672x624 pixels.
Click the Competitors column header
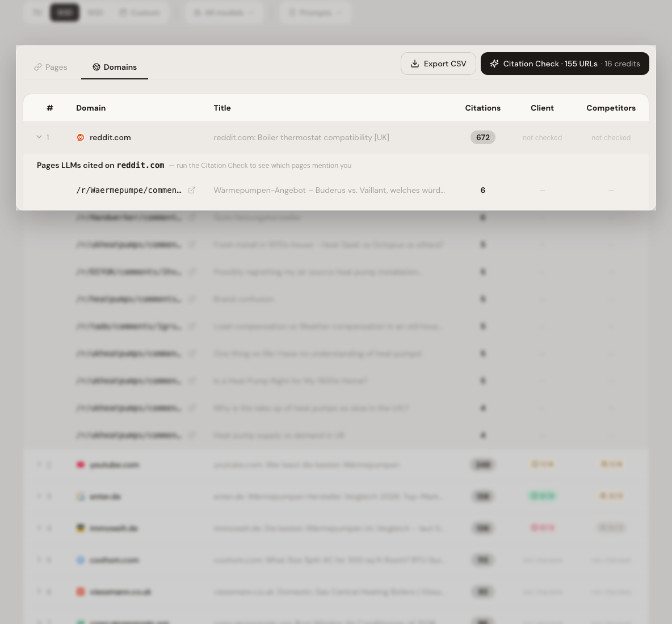[611, 108]
